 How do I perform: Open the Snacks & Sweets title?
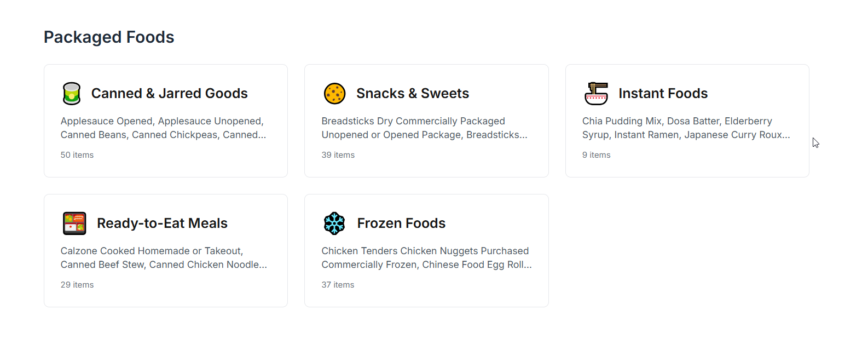(413, 94)
